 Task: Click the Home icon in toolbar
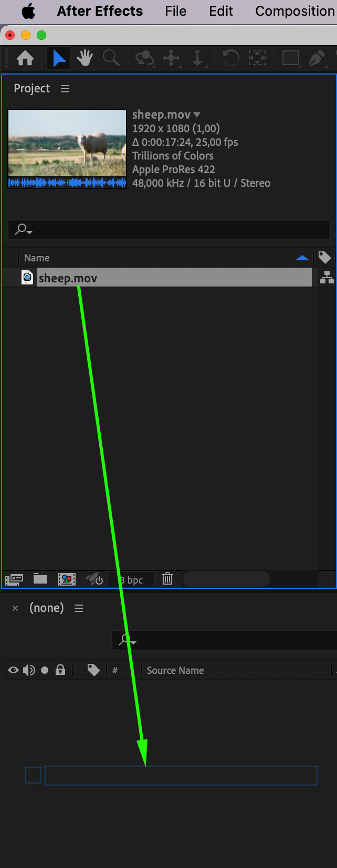[x=25, y=58]
